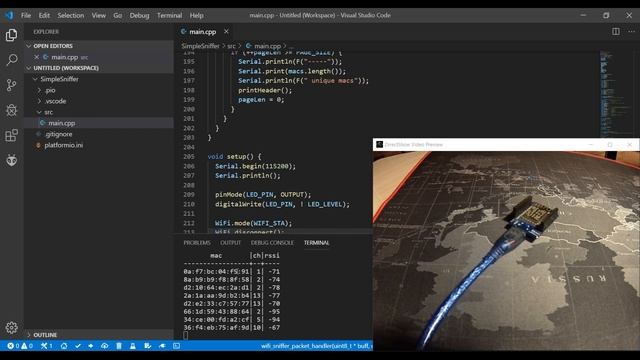640x360 pixels.
Task: Switch to the Problems panel tab
Action: point(197,243)
